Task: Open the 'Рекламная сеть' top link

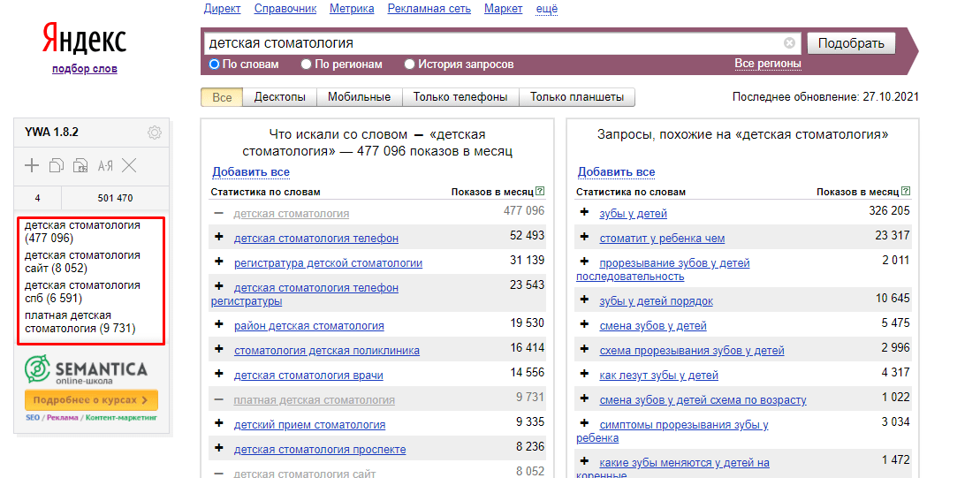Action: [x=429, y=9]
